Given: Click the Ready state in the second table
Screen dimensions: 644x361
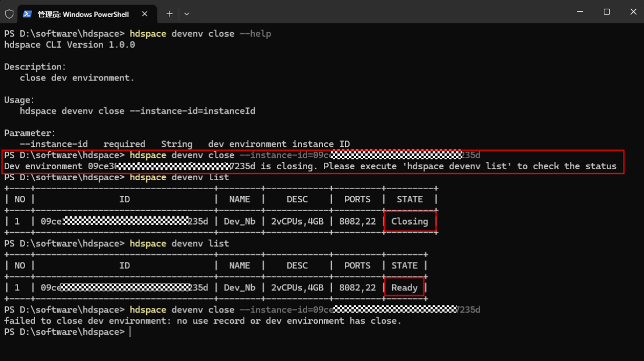Looking at the screenshot, I should [x=404, y=287].
